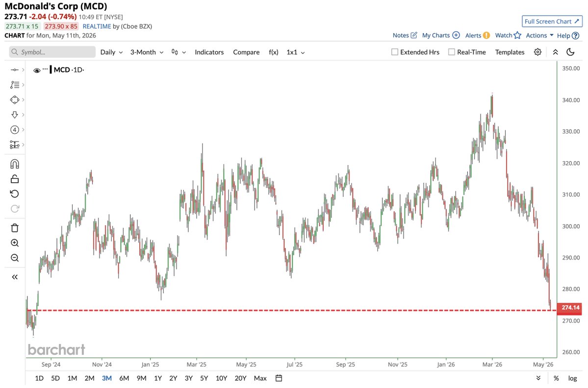Select the 20Y range tab
The image size is (588, 388).
(240, 378)
